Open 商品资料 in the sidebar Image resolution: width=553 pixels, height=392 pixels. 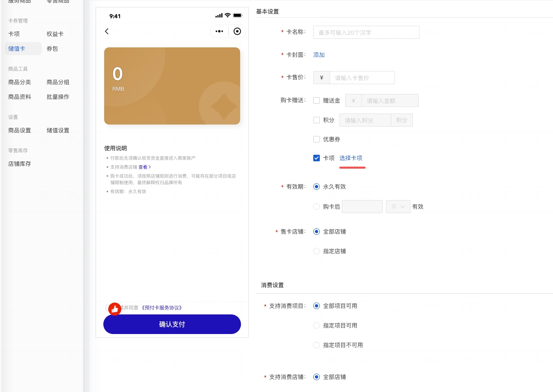(x=20, y=97)
